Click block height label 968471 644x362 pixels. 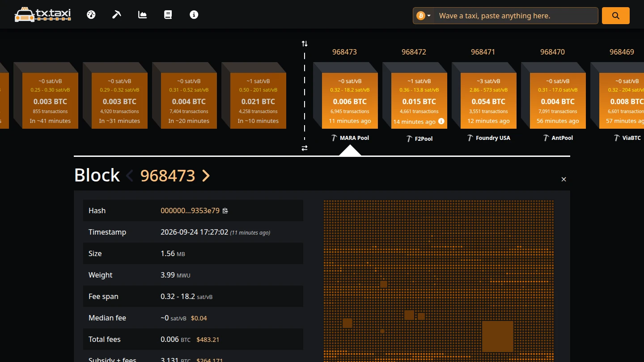(483, 52)
